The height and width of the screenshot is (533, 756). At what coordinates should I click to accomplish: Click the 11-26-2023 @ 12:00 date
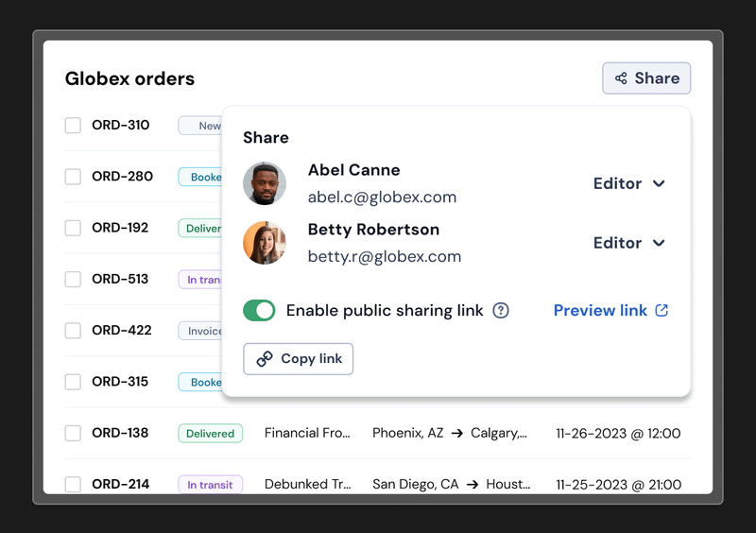point(618,433)
